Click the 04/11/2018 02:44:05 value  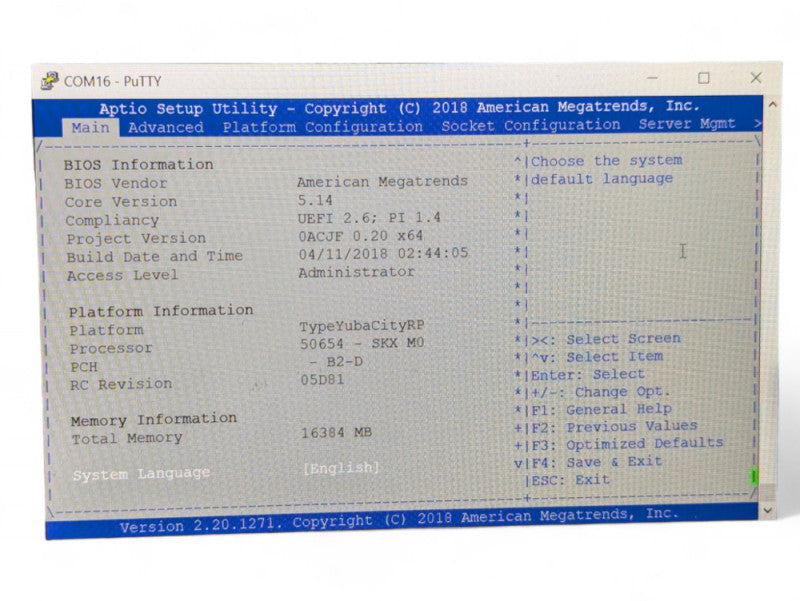point(383,254)
